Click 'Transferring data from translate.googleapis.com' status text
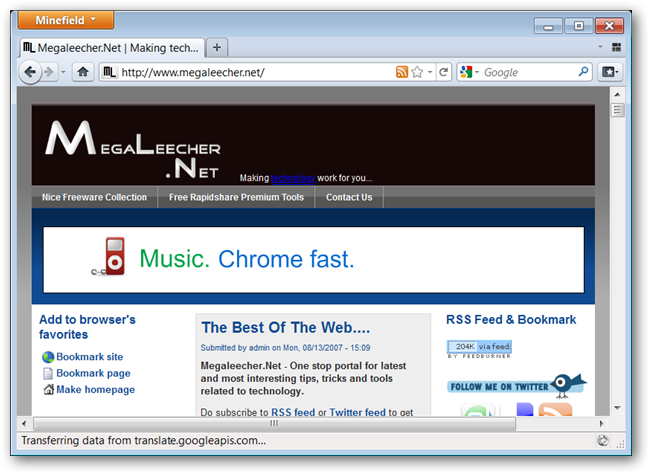The height and width of the screenshot is (474, 650). (x=143, y=440)
